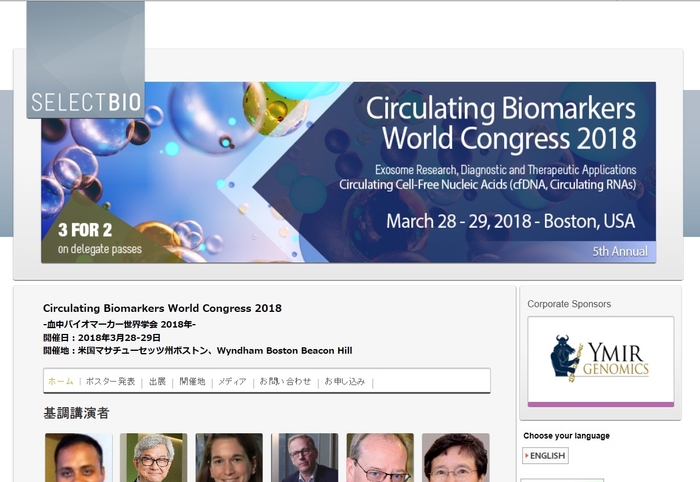Click the venue line mentioning Wyndham Boston Beacon Hill
700x482 pixels.
tap(198, 350)
